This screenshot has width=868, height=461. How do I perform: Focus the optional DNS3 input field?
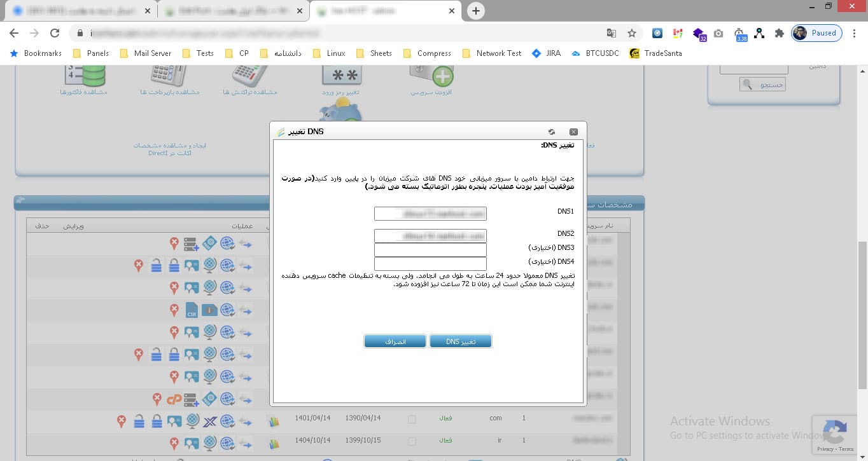(x=430, y=249)
